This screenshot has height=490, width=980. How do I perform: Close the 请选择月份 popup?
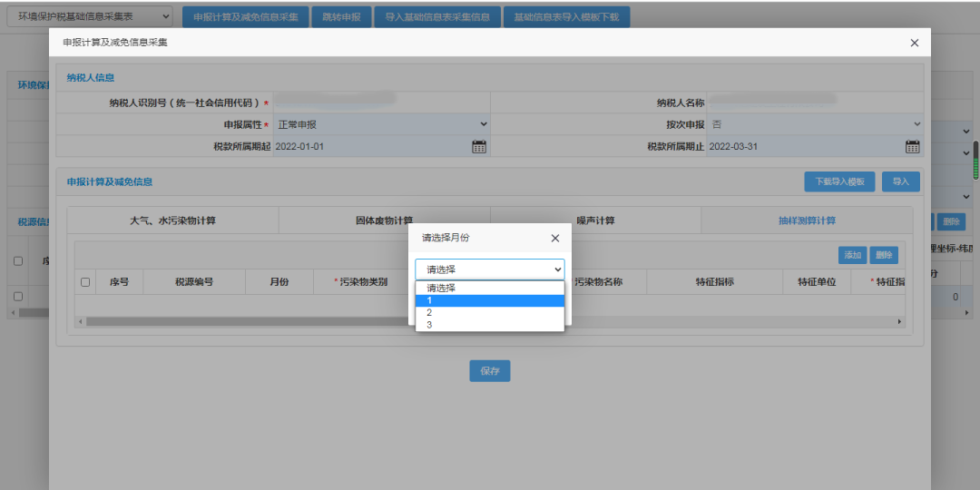click(x=555, y=238)
